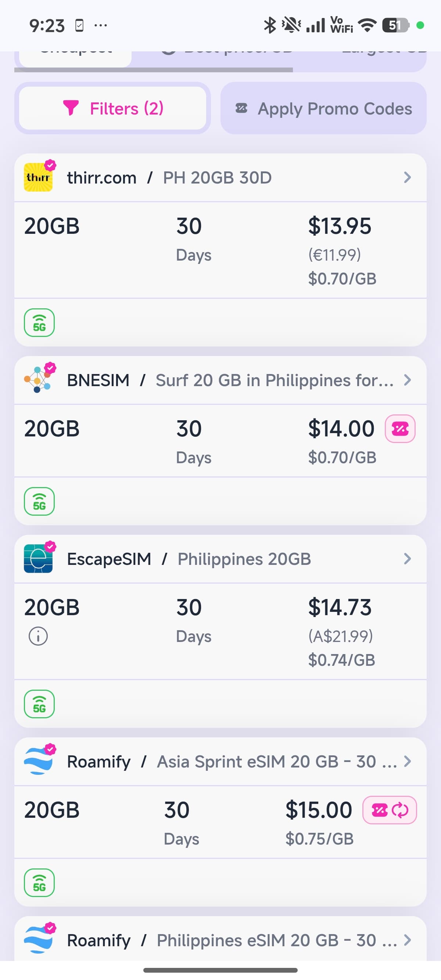The image size is (441, 980).
Task: Open the Filters (2) panel
Action: 113,108
